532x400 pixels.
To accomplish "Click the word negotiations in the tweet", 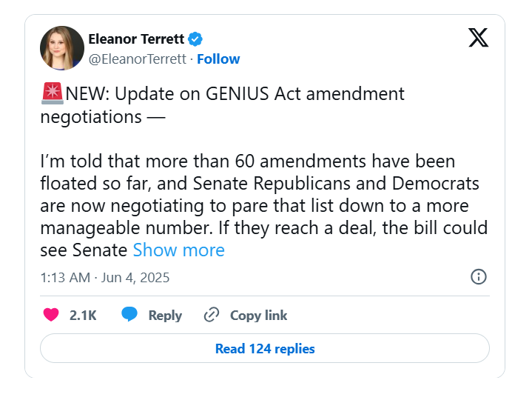I will [91, 117].
